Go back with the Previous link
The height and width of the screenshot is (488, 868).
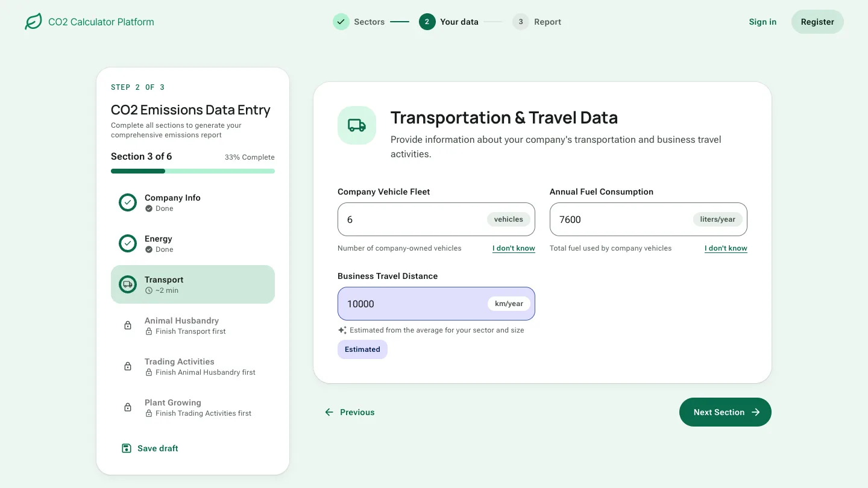(350, 412)
